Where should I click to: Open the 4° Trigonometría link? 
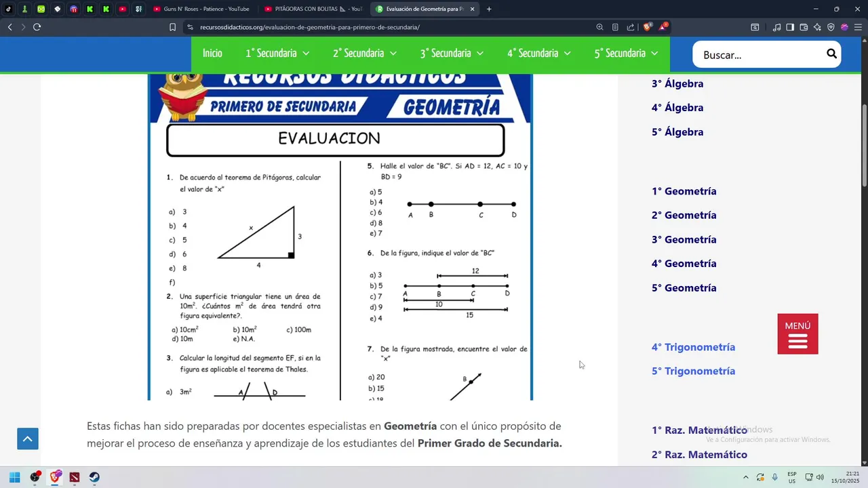693,347
